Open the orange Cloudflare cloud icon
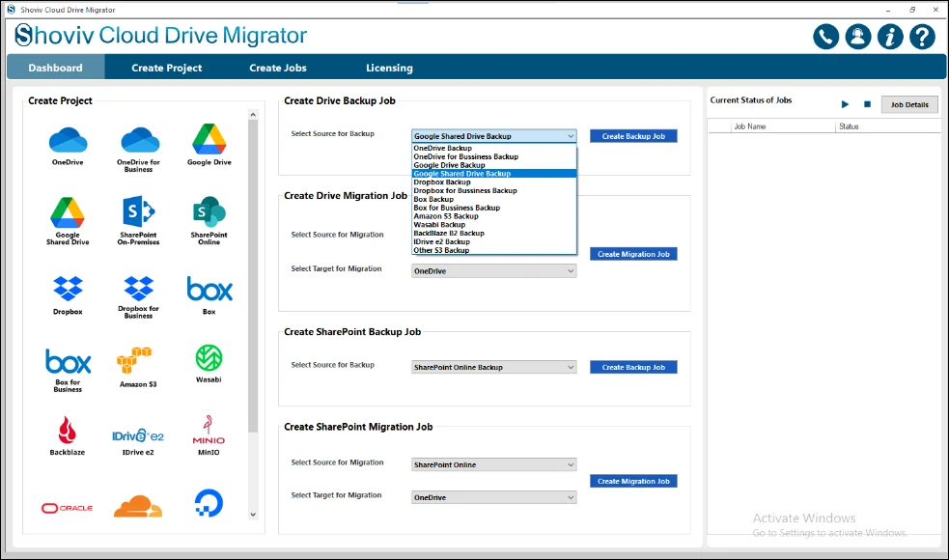Viewport: 949px width, 560px height. 138,506
